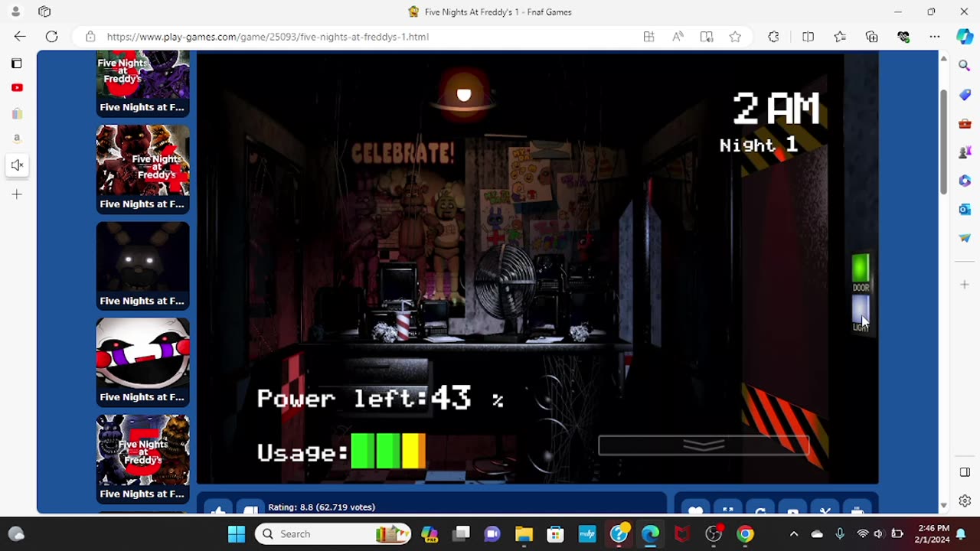The height and width of the screenshot is (551, 980).
Task: Open the Five Nights at Freddy's 3 thumbnail
Action: pos(143,83)
